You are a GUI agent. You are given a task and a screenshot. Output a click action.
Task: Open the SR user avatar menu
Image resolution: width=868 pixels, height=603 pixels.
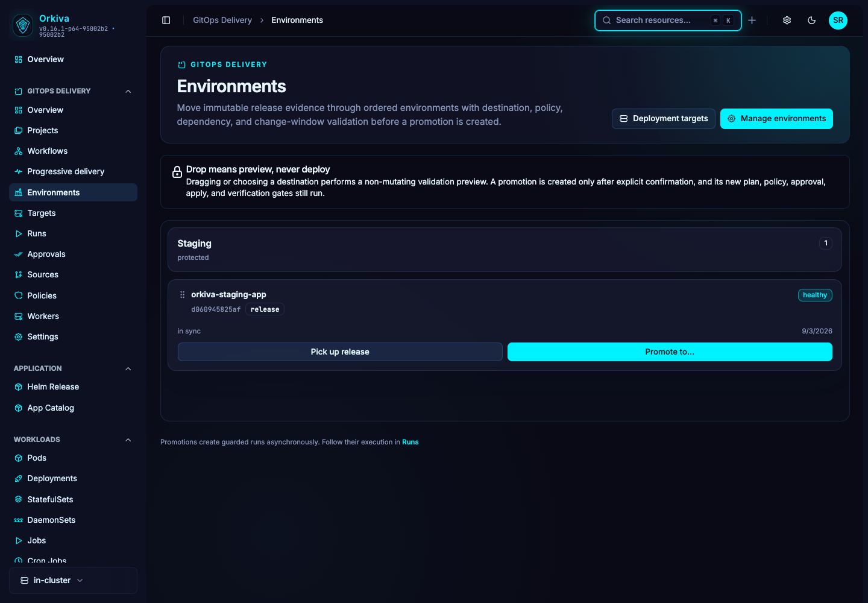(x=838, y=21)
